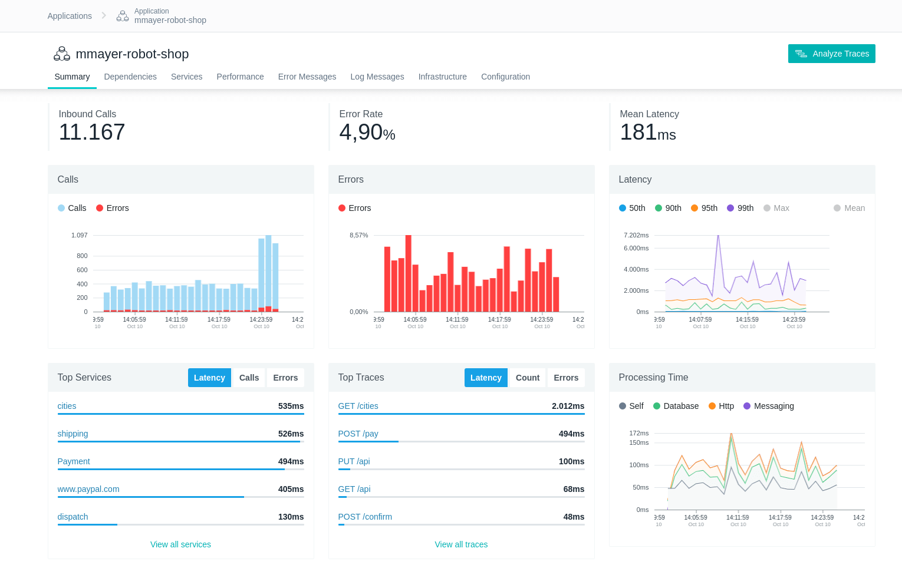Open View all services link

pyautogui.click(x=180, y=544)
